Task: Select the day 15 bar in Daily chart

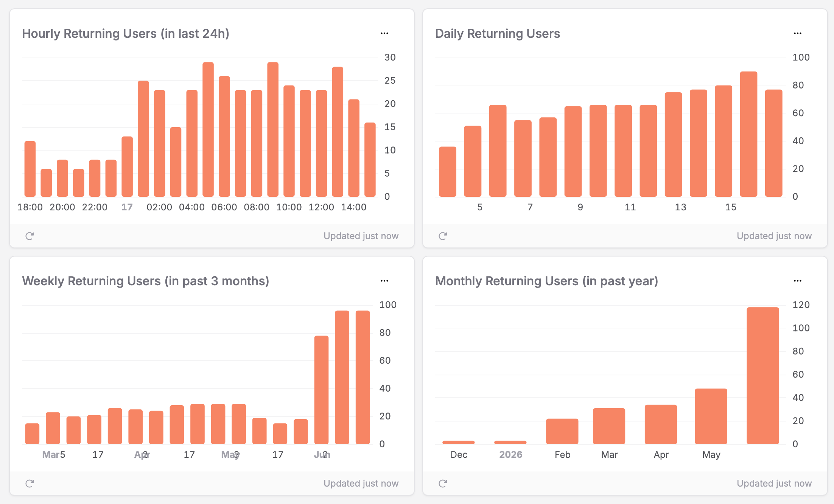Action: [x=724, y=141]
